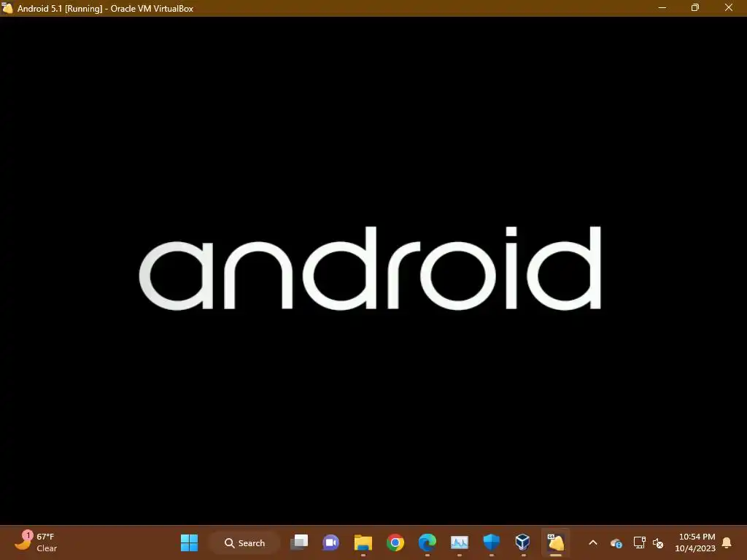Open the network display tray icon
Screen dimensions: 747x560
coord(639,542)
